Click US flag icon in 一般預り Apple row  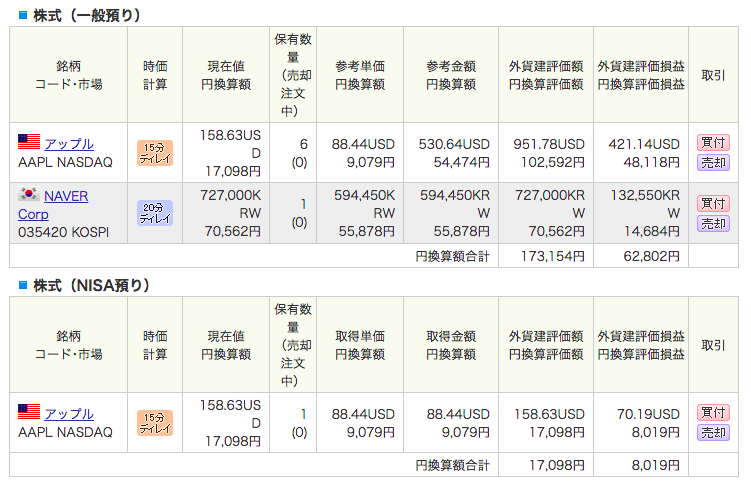(29, 142)
